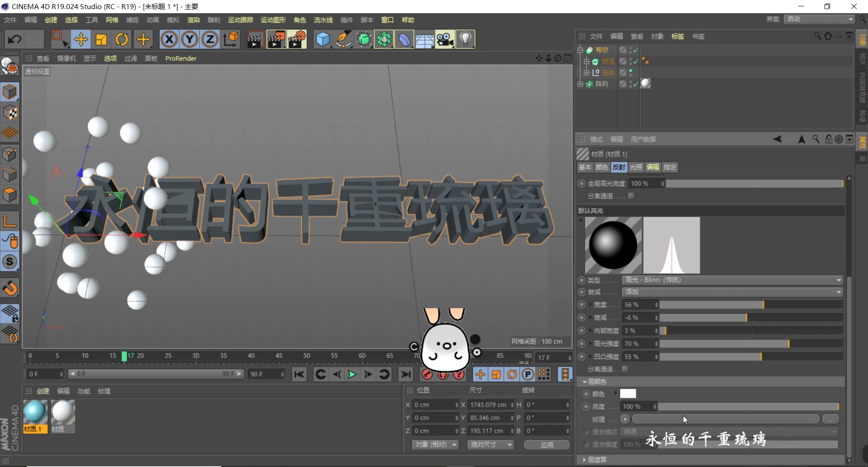Viewport: 868px width, 467px height.
Task: Select the Scale tool
Action: click(x=101, y=39)
